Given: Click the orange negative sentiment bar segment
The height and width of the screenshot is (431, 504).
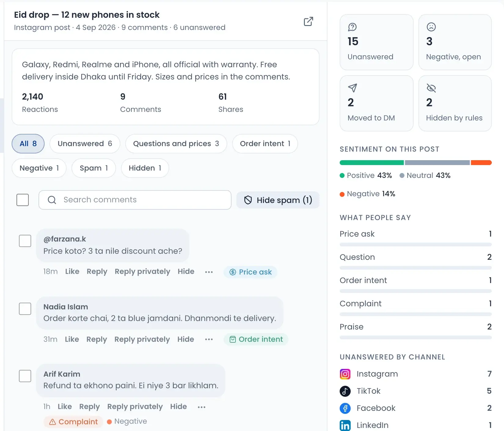Looking at the screenshot, I should coord(481,163).
